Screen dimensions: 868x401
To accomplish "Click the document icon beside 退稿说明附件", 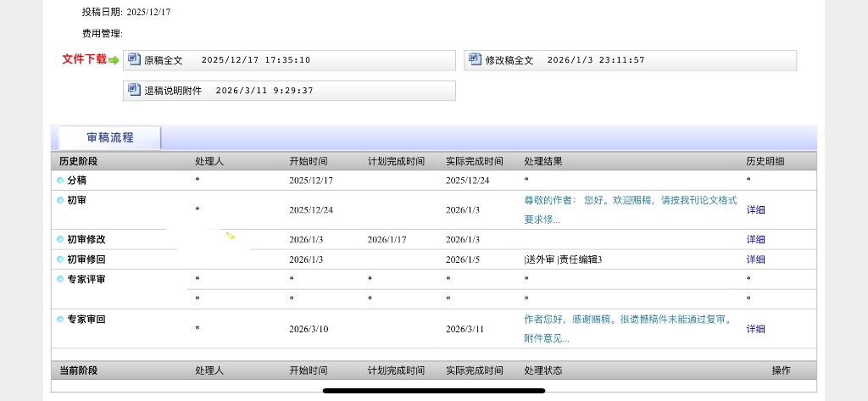I will 134,90.
